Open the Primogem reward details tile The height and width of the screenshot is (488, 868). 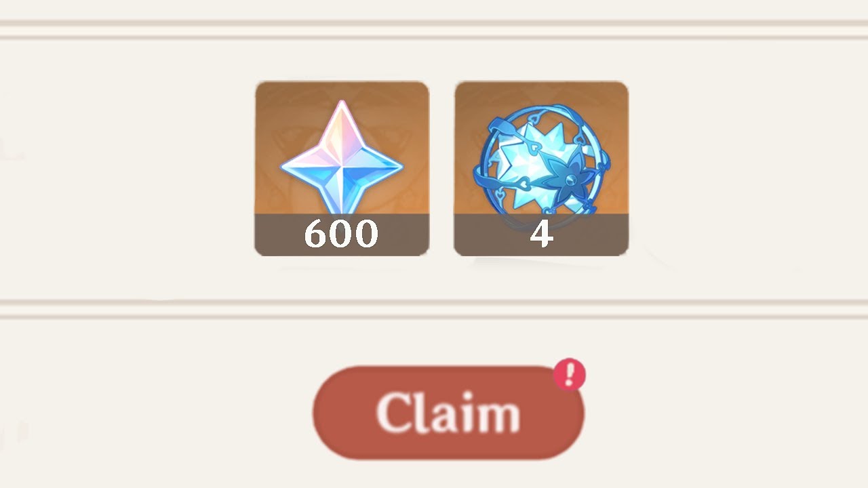(342, 169)
